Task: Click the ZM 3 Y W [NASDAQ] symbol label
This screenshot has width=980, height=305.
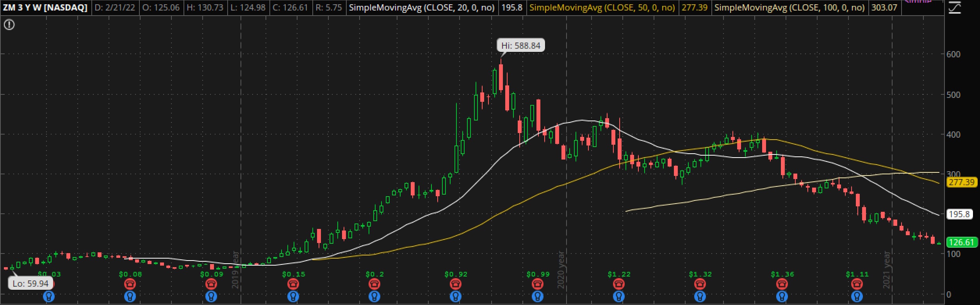Action: [45, 7]
